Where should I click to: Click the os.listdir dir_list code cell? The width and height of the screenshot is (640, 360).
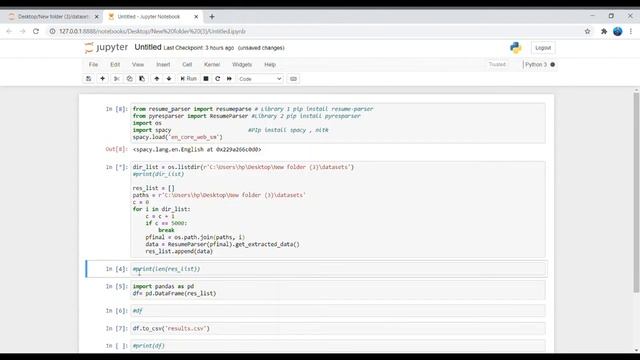click(x=338, y=209)
